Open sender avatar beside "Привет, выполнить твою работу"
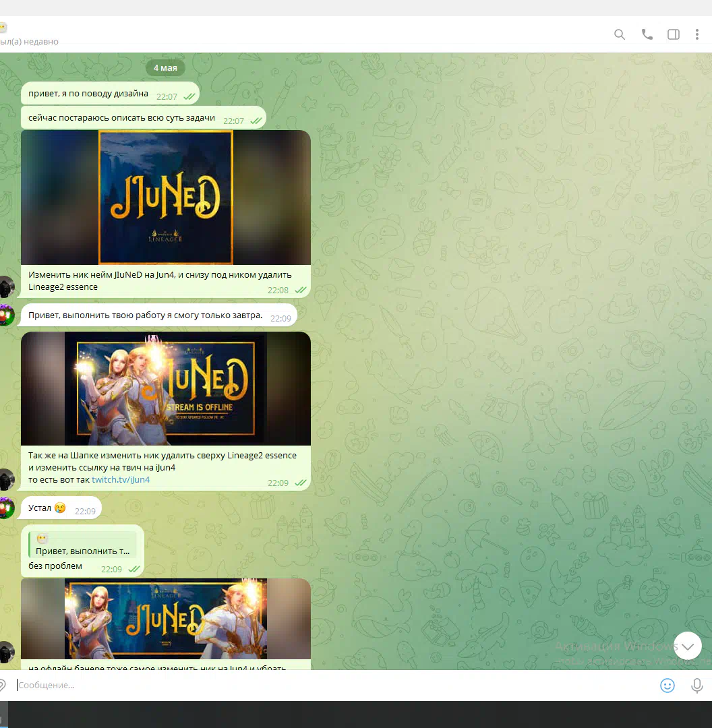This screenshot has height=728, width=712. click(6, 315)
